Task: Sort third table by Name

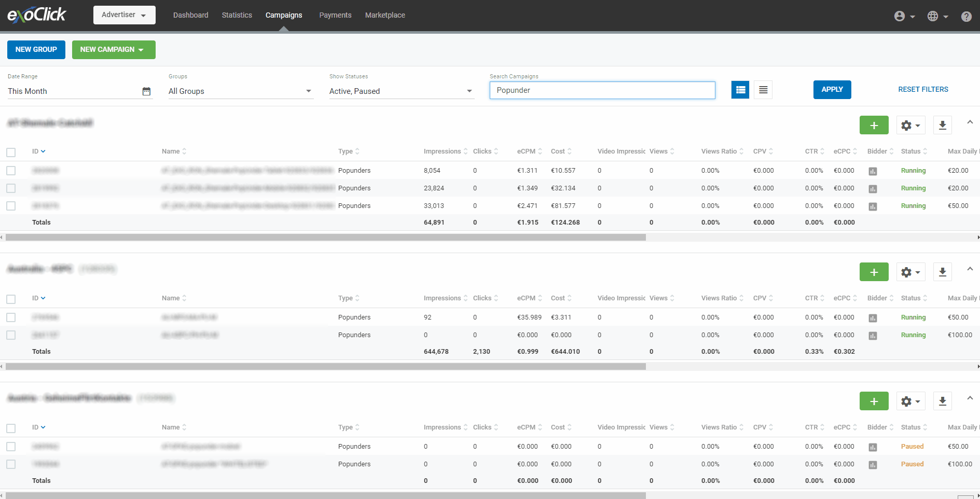Action: click(174, 427)
